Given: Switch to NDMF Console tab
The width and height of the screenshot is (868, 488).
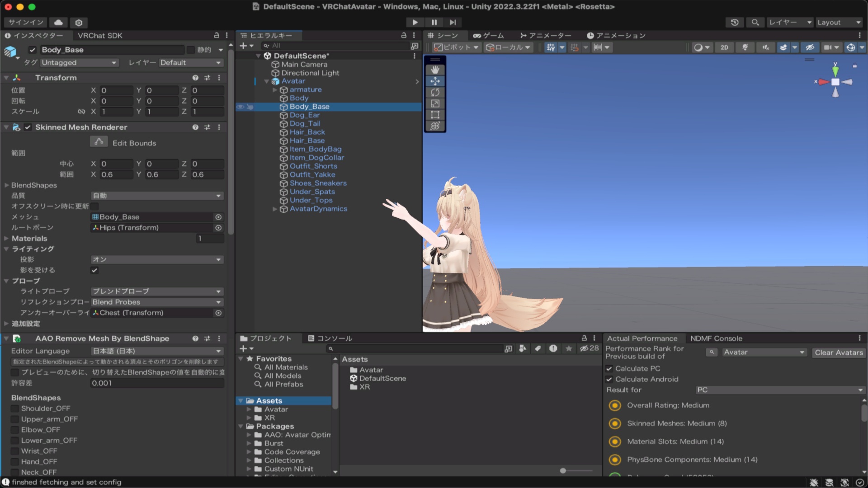Looking at the screenshot, I should 716,338.
